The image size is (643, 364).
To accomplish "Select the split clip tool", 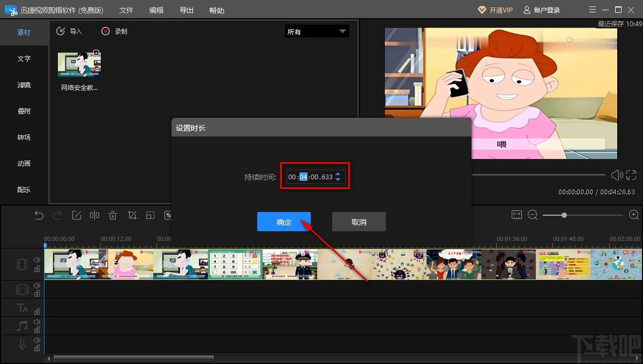I will pyautogui.click(x=95, y=215).
